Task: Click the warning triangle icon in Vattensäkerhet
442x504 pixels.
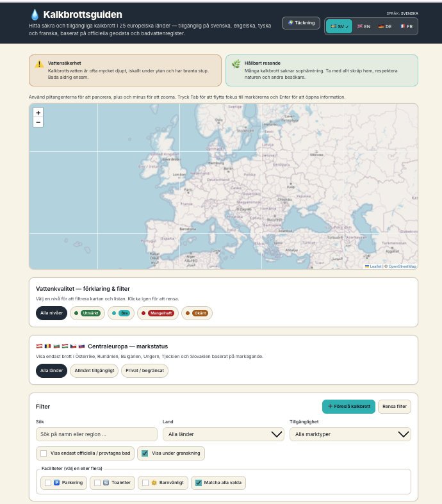Action: (39, 64)
